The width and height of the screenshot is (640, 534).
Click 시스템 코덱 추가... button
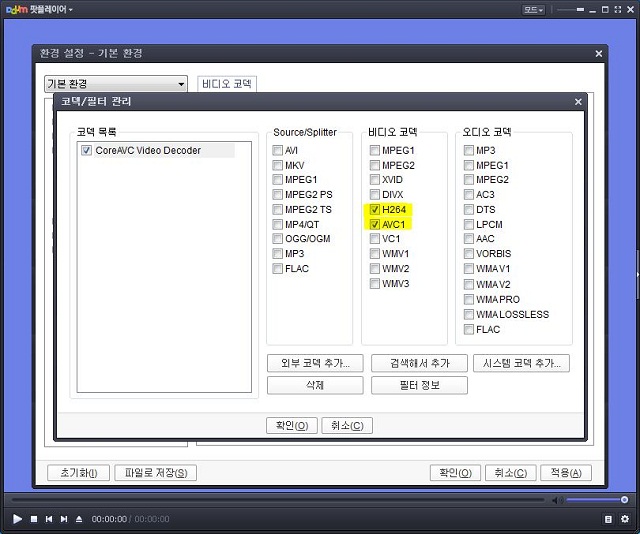click(521, 363)
